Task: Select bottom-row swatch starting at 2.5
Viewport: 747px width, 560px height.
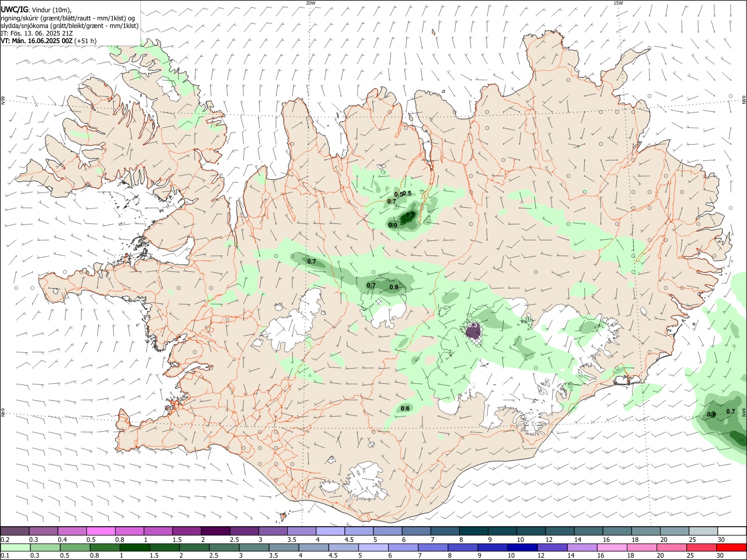Action: point(224,547)
